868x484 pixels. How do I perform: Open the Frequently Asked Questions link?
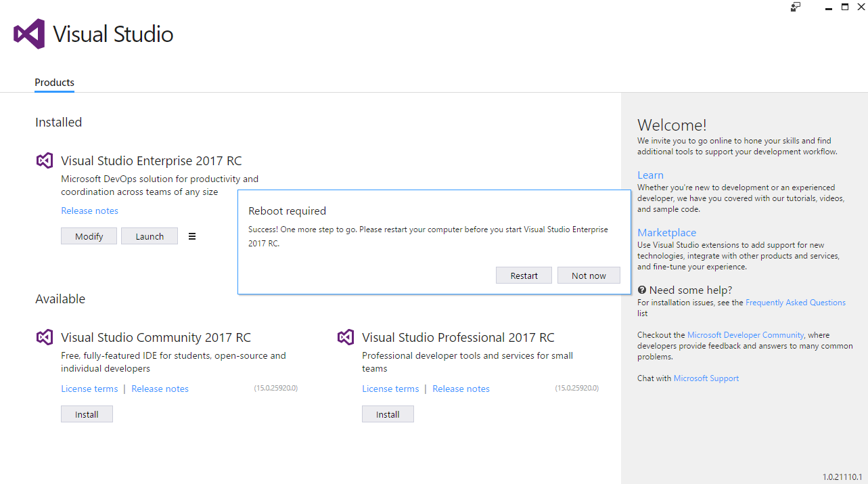click(795, 302)
